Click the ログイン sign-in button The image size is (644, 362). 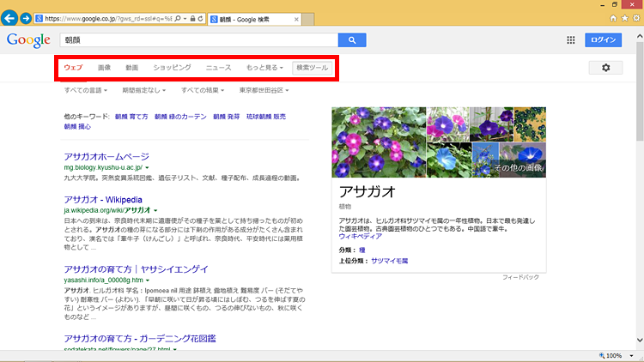[603, 39]
